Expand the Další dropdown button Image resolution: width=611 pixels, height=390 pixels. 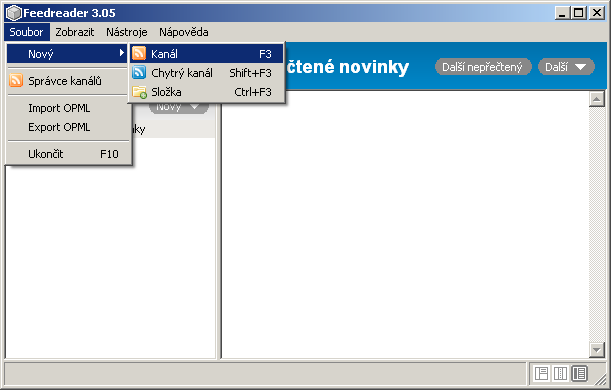[566, 67]
